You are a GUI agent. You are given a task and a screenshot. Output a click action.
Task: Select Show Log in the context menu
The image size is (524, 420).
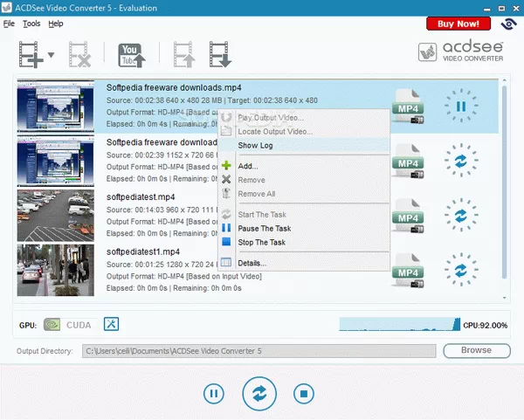[x=303, y=145]
